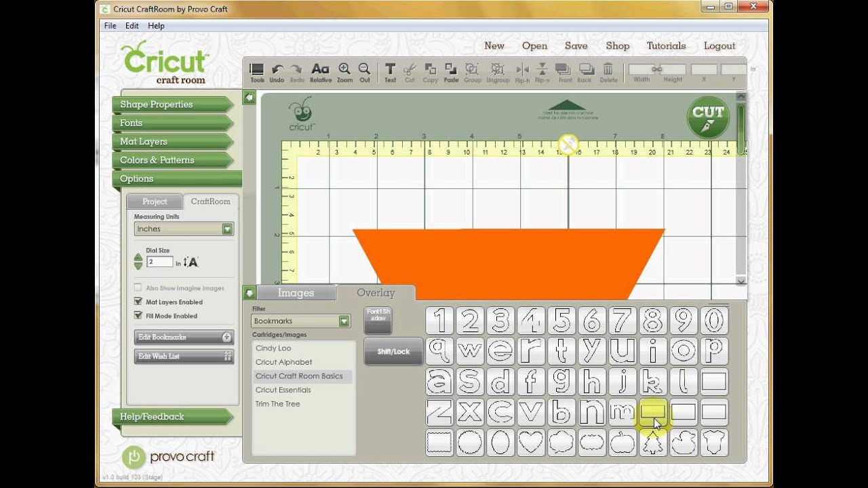Image resolution: width=868 pixels, height=488 pixels.
Task: Select the duck shape key
Action: point(683,442)
